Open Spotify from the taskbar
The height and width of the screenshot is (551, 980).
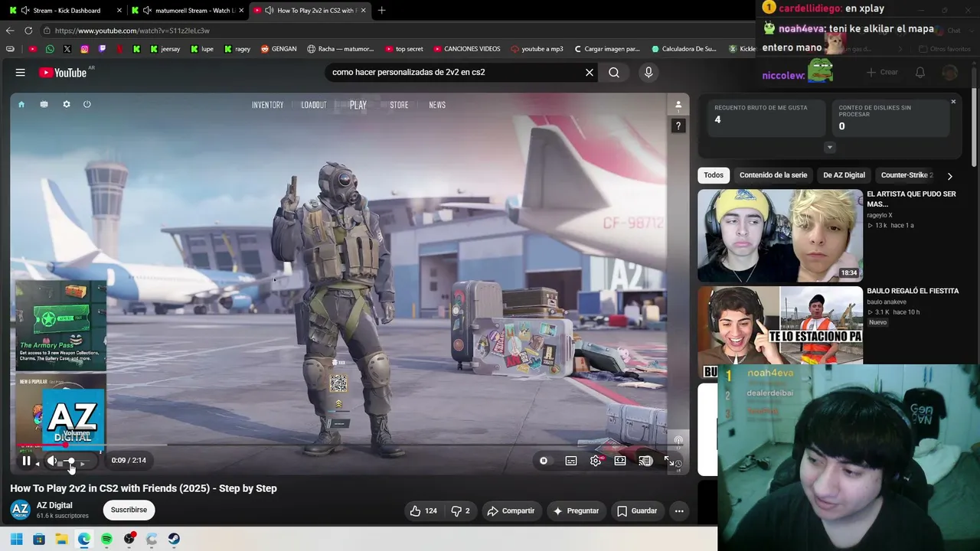pyautogui.click(x=106, y=539)
